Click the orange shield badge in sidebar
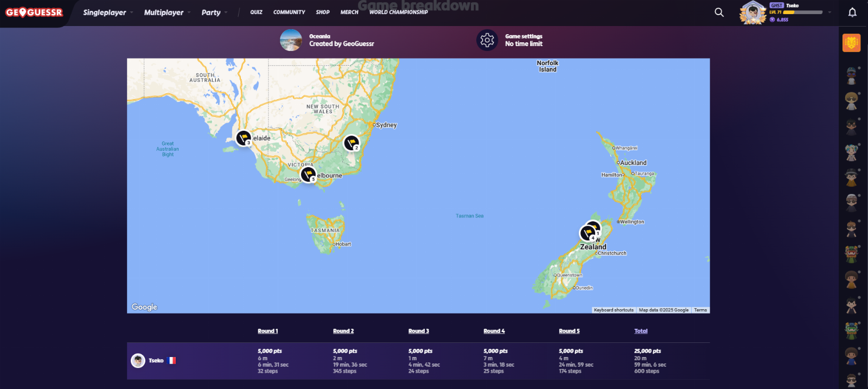 (x=851, y=43)
